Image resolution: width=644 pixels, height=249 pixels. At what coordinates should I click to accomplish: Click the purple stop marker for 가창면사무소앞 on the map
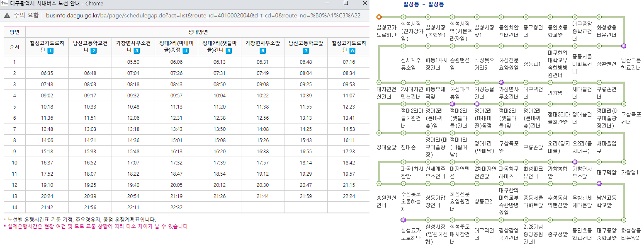coord(575,162)
